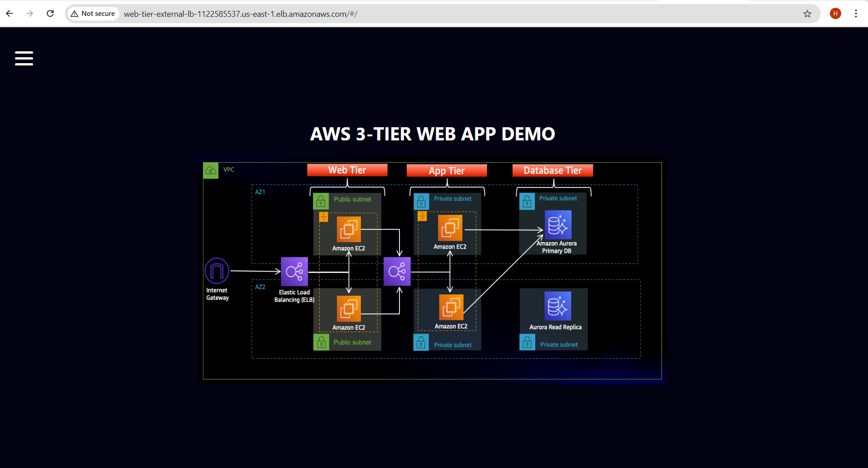The image size is (868, 468).
Task: Click the Web Tier AZ2 Amazon EC2 icon
Action: [x=349, y=309]
